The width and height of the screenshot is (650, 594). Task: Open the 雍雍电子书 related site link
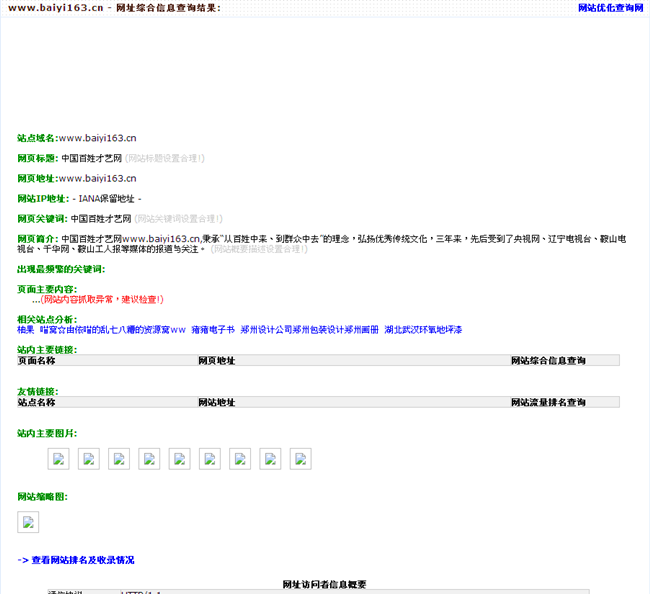tap(213, 329)
